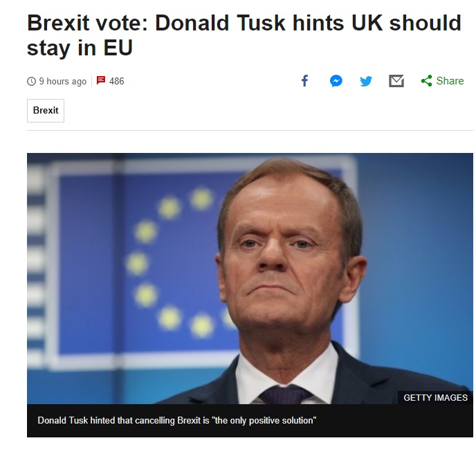Open the Share label text

click(x=450, y=81)
